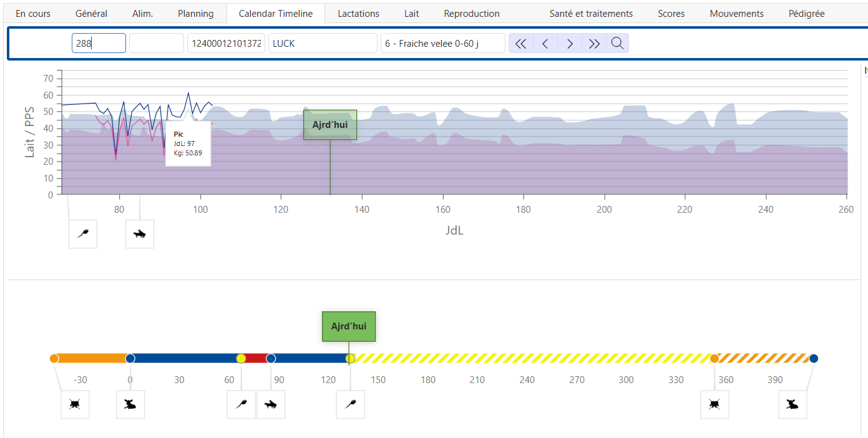This screenshot has height=438, width=868.
Task: Click the orange circle at the timeline's left end
Action: (x=54, y=358)
